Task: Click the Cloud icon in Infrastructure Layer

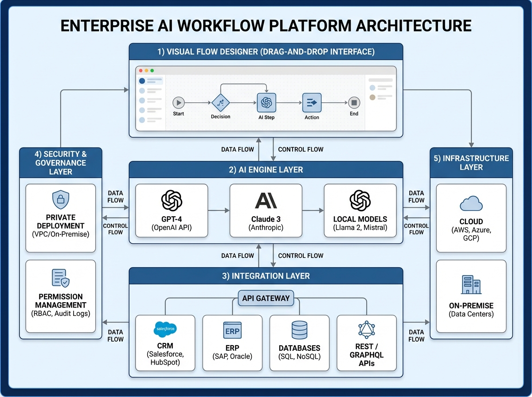Action: 471,203
